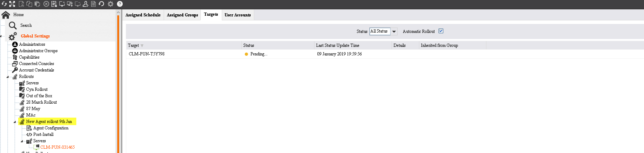Select the CLM-PUN-T5Y798 target row
This screenshot has height=153, width=644.
tap(147, 54)
